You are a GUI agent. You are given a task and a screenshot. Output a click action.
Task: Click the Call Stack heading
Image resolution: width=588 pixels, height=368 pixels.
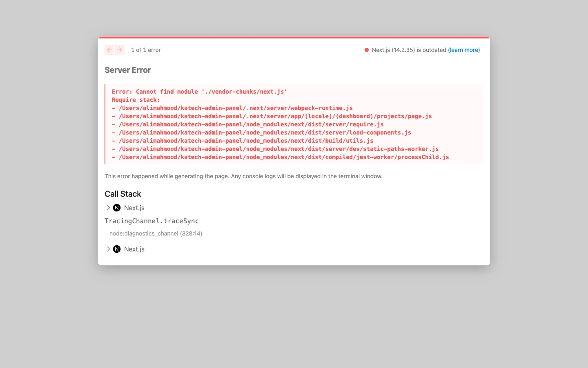coord(123,194)
